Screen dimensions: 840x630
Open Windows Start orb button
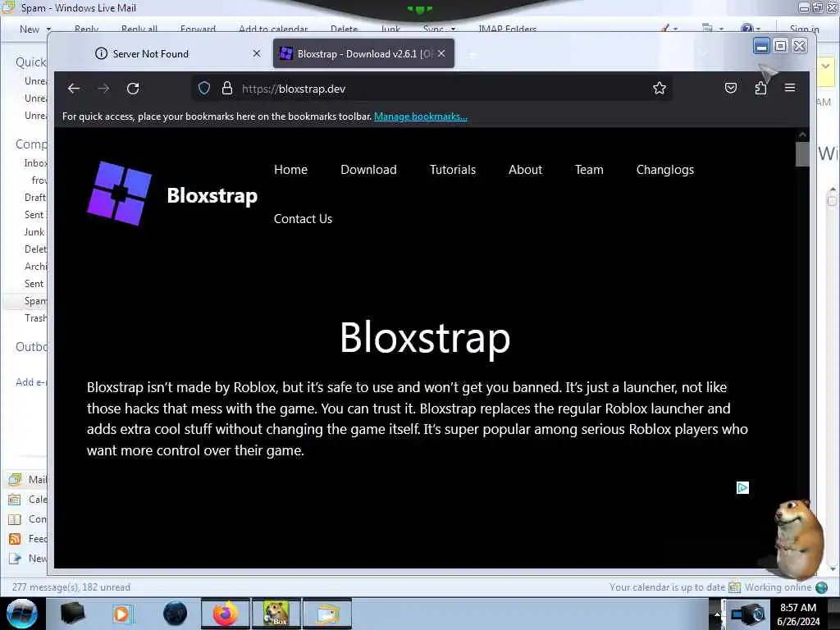[22, 614]
